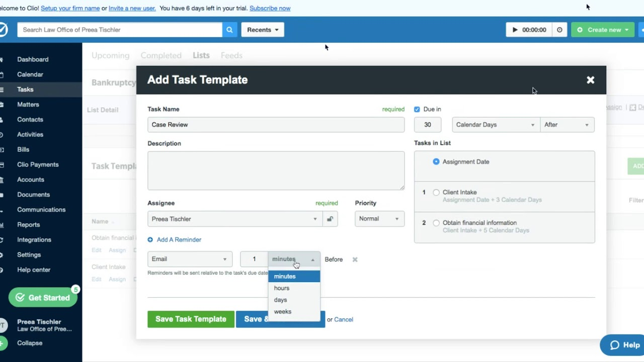This screenshot has height=362, width=644.
Task: Choose days from the dropdown list
Action: (294, 300)
